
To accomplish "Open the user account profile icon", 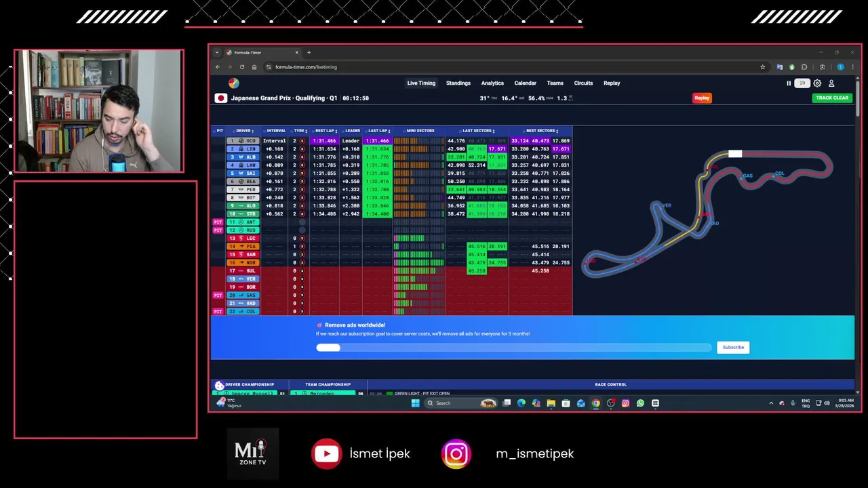I will pos(831,83).
